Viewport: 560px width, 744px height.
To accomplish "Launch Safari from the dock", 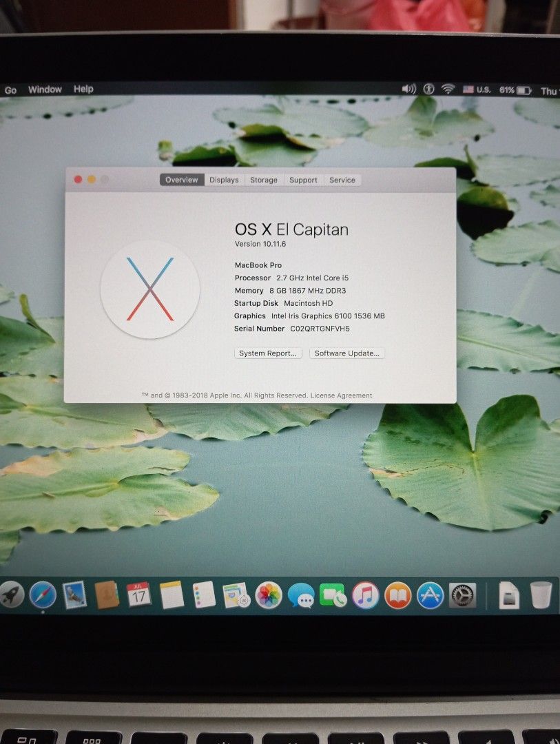I will click(43, 595).
